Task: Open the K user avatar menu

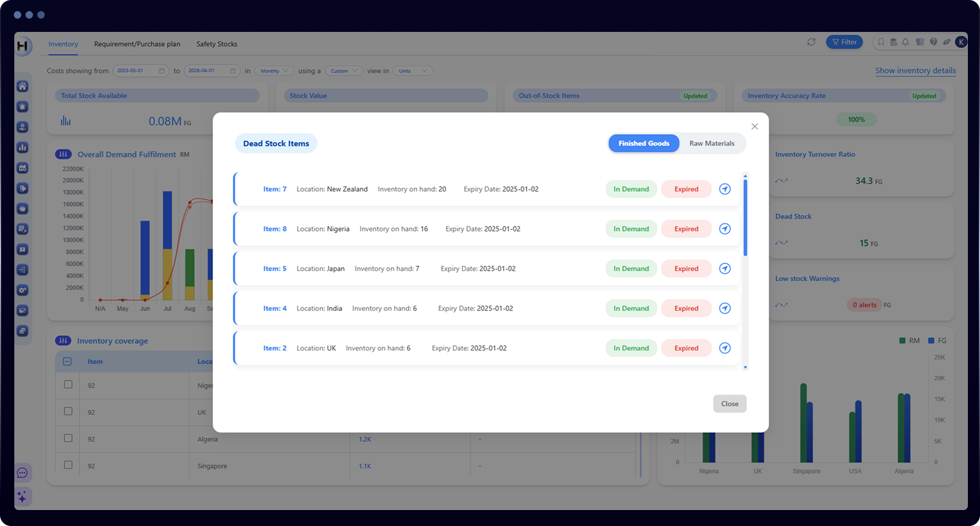Action: click(x=961, y=42)
